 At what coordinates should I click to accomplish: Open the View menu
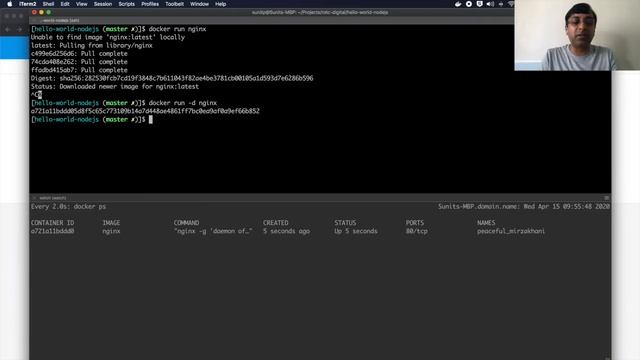coord(82,4)
